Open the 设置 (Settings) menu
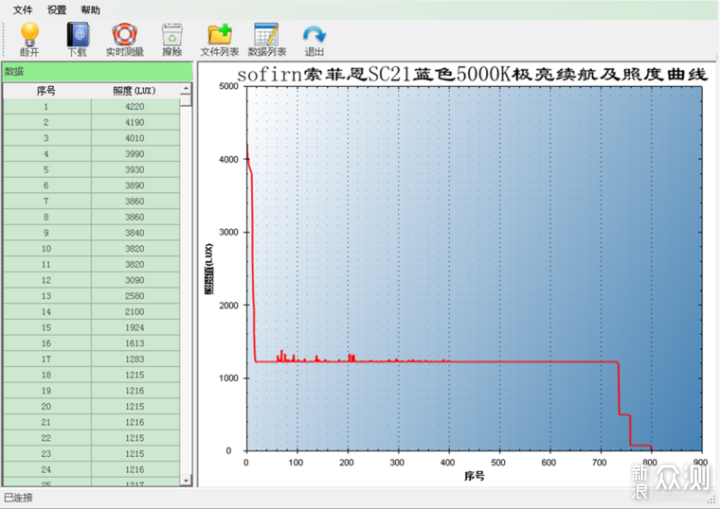The height and width of the screenshot is (509, 720). tap(57, 10)
